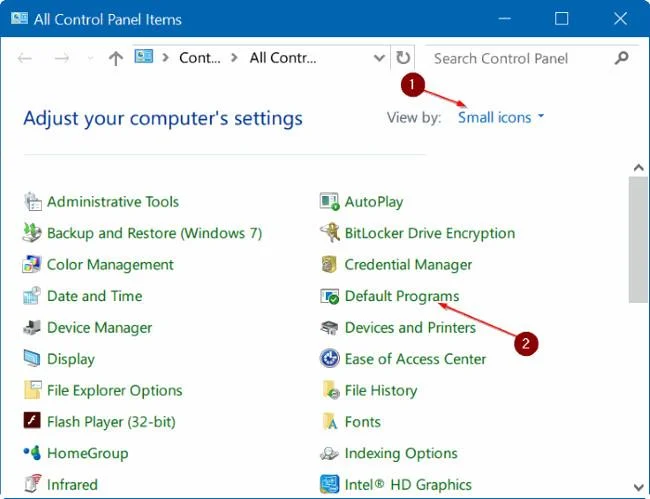Open the AutoPlay link
The image size is (650, 499).
click(x=374, y=202)
